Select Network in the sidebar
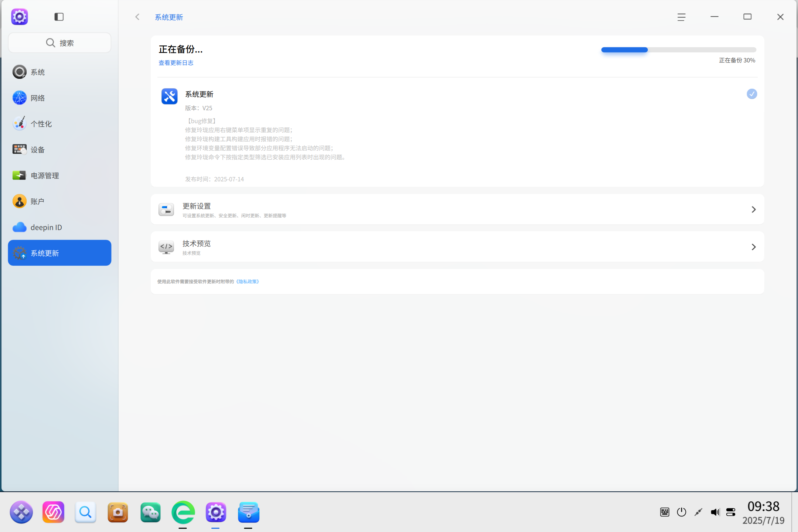 point(59,98)
